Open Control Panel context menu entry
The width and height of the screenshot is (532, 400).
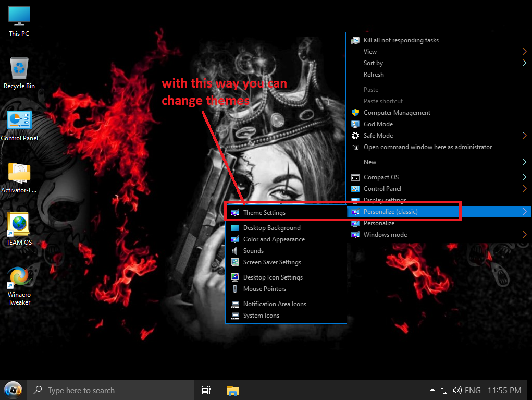(439, 189)
